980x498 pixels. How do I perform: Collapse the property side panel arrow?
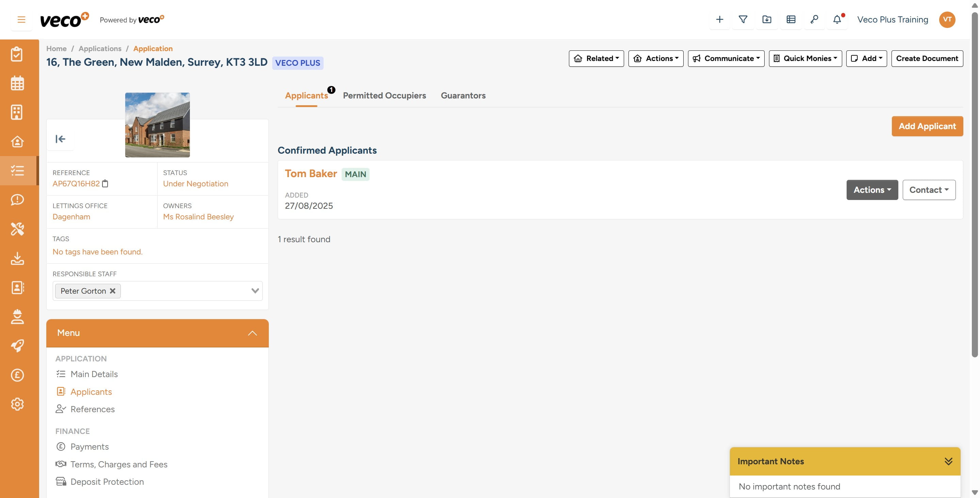tap(60, 139)
